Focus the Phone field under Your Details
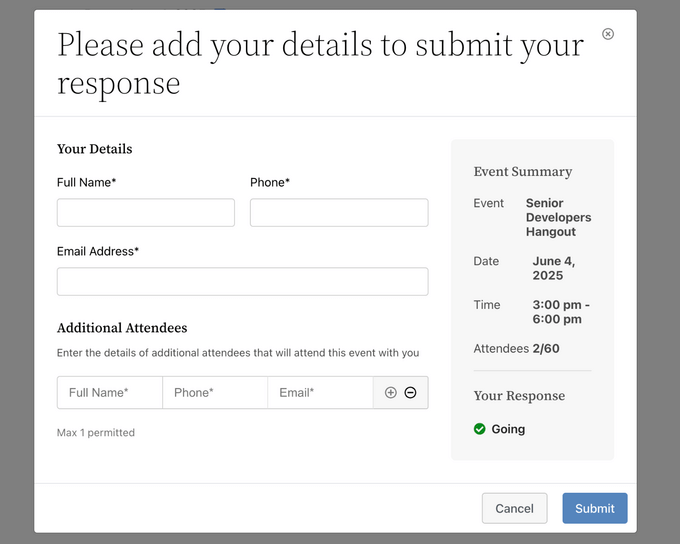The height and width of the screenshot is (544, 680). [339, 213]
